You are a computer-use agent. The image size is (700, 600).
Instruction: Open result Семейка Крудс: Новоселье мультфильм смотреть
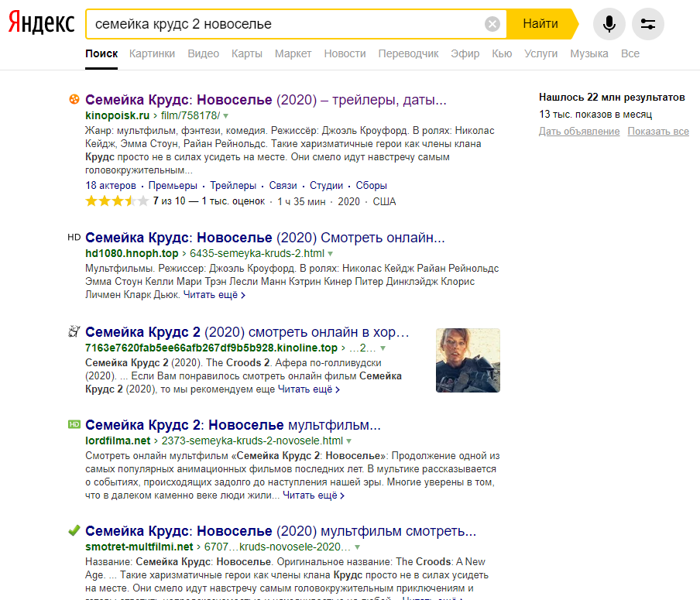tap(281, 531)
